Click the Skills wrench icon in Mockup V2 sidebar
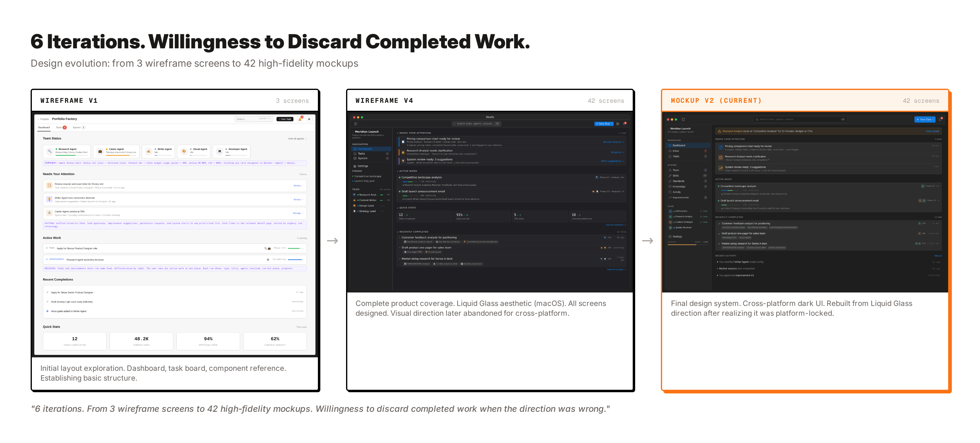Image resolution: width=980 pixels, height=443 pixels. click(x=670, y=176)
